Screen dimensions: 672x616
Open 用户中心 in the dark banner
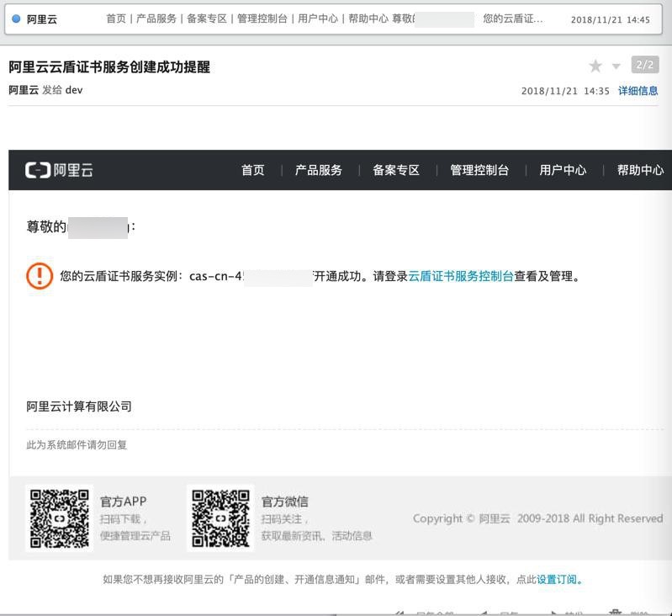563,170
